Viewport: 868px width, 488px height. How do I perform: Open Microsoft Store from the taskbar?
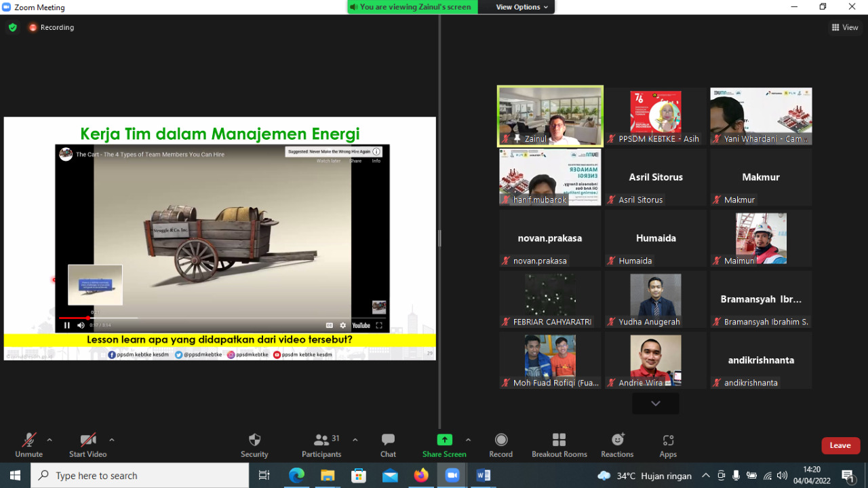pyautogui.click(x=359, y=476)
